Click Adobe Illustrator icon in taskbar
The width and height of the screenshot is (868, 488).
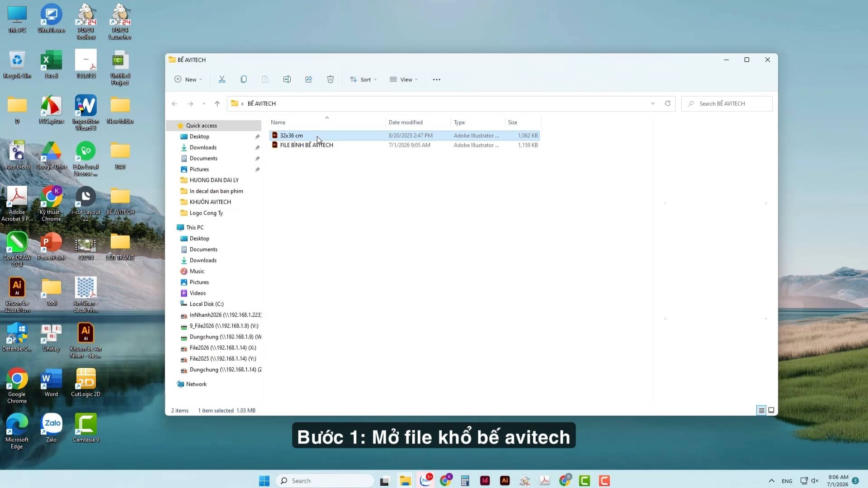point(505,480)
